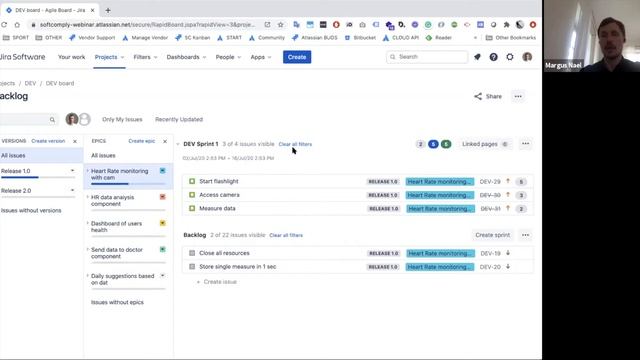Expand Heart Rate monitoring epic details
640x360 pixels.
(x=87, y=171)
